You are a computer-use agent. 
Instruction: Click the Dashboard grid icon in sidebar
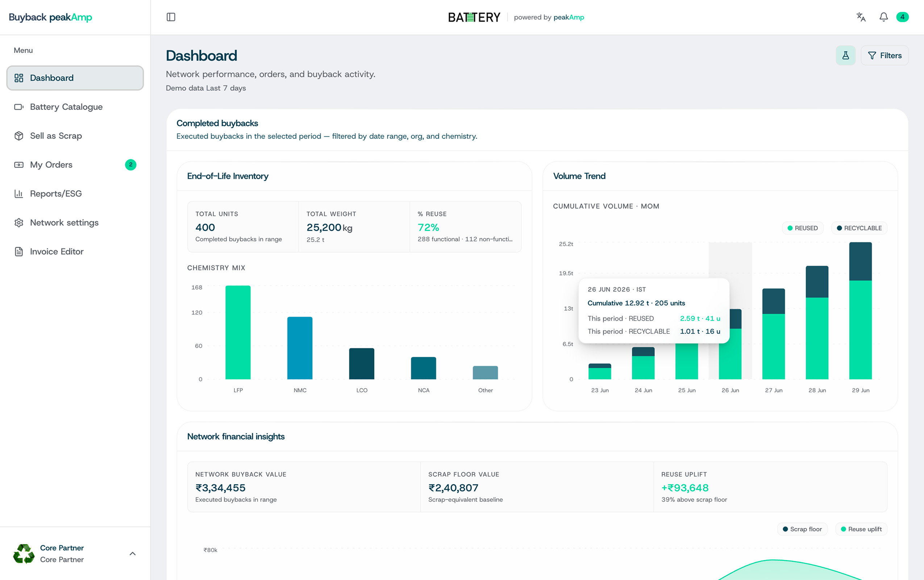point(19,78)
